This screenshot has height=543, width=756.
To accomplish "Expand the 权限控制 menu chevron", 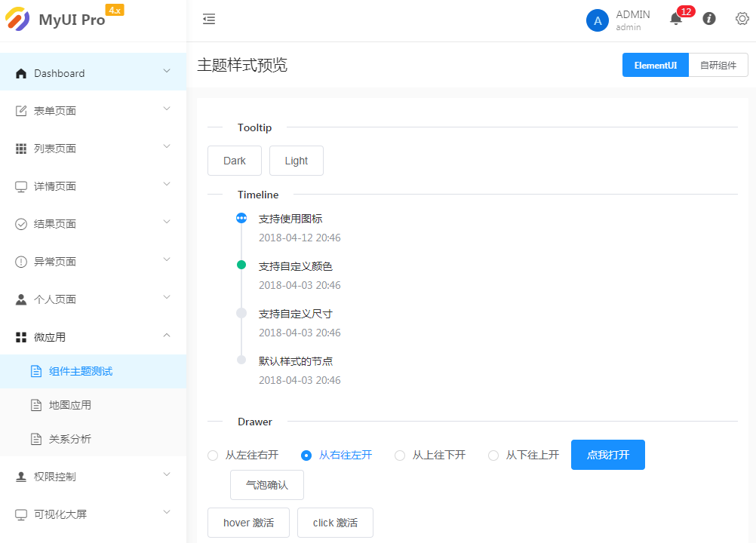I will coord(167,475).
